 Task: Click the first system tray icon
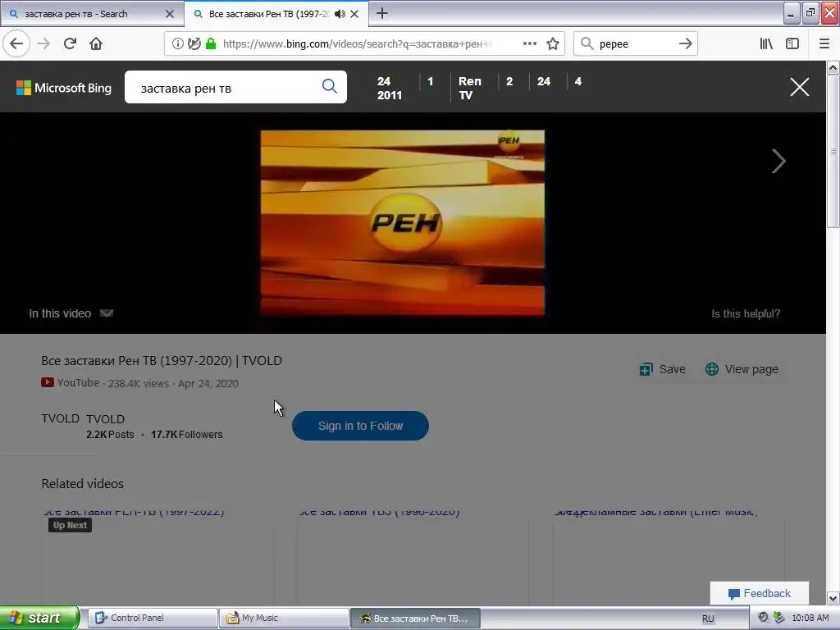(763, 617)
